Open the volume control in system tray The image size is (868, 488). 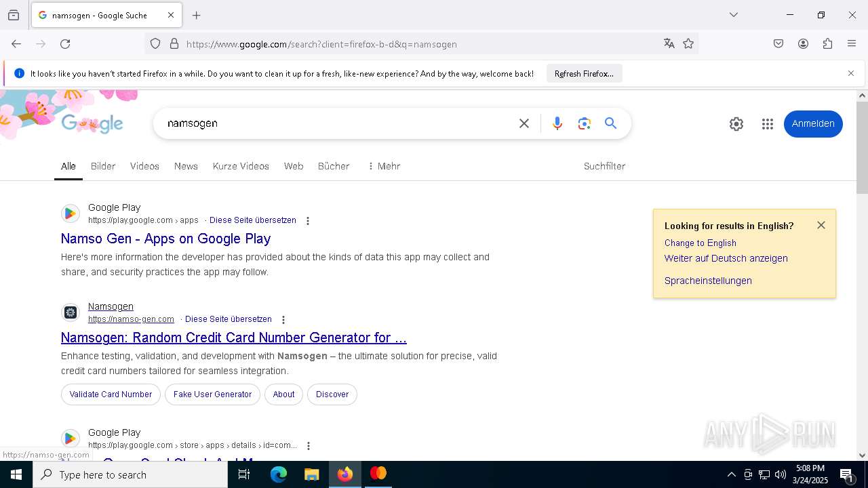tap(781, 474)
